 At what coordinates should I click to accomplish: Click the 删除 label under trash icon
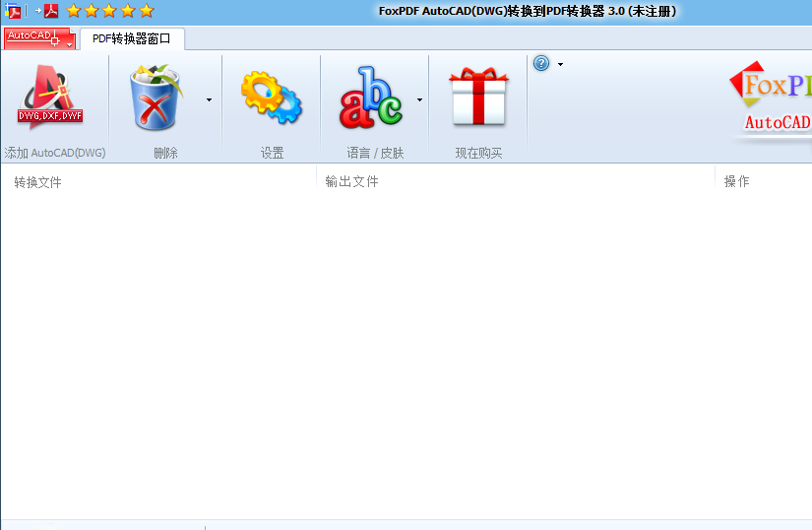pyautogui.click(x=165, y=153)
